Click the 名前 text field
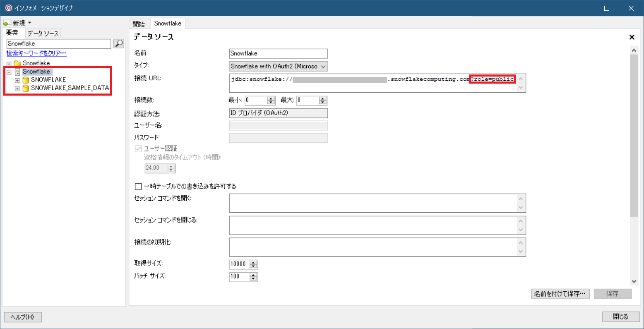This screenshot has height=329, width=644. (279, 53)
